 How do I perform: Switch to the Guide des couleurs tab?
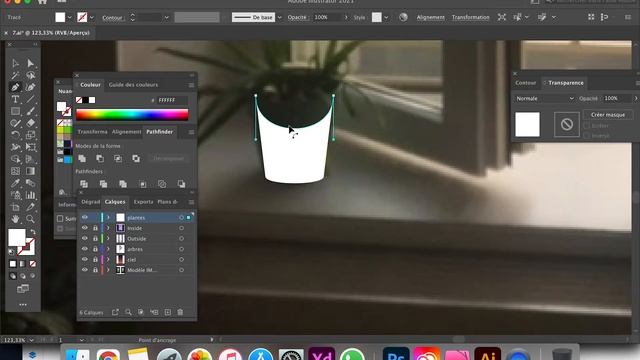click(x=133, y=85)
